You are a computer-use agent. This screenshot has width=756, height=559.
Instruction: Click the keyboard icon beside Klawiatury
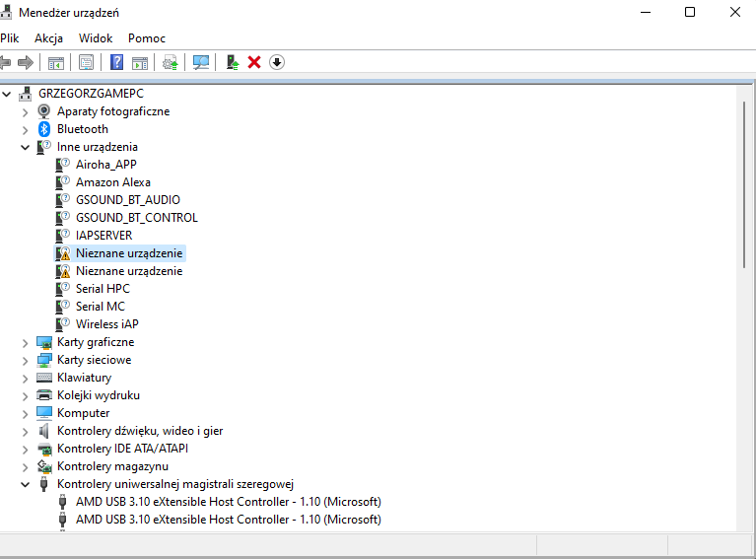pyautogui.click(x=44, y=378)
